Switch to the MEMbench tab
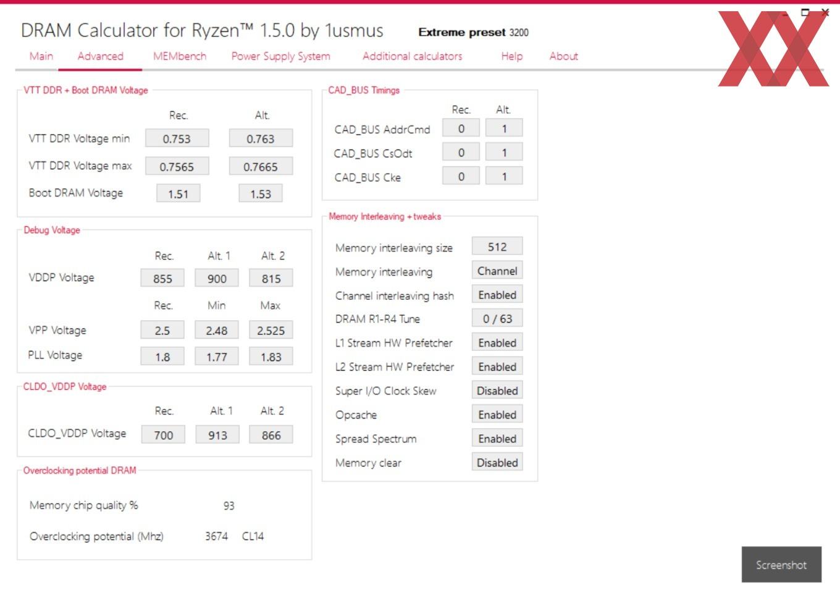The image size is (840, 616). pos(180,56)
